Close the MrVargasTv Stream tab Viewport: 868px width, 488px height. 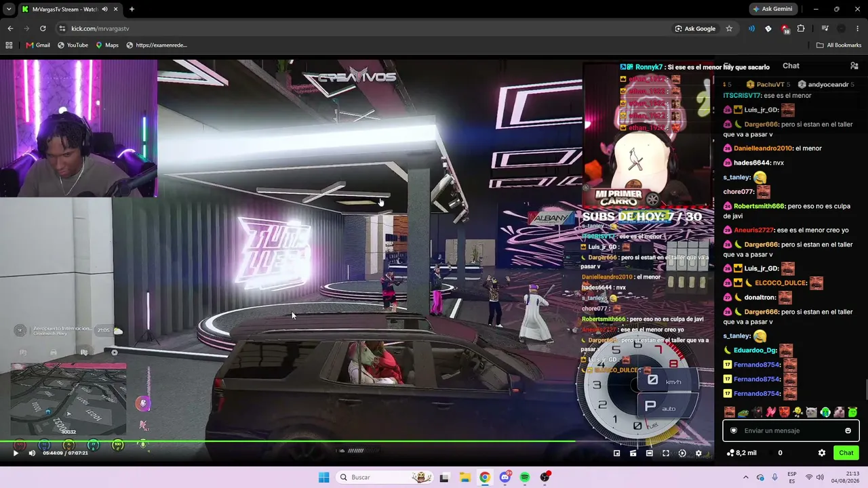click(116, 9)
